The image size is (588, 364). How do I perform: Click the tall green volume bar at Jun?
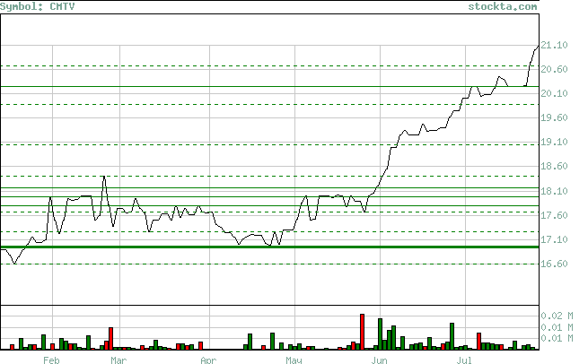tap(381, 334)
